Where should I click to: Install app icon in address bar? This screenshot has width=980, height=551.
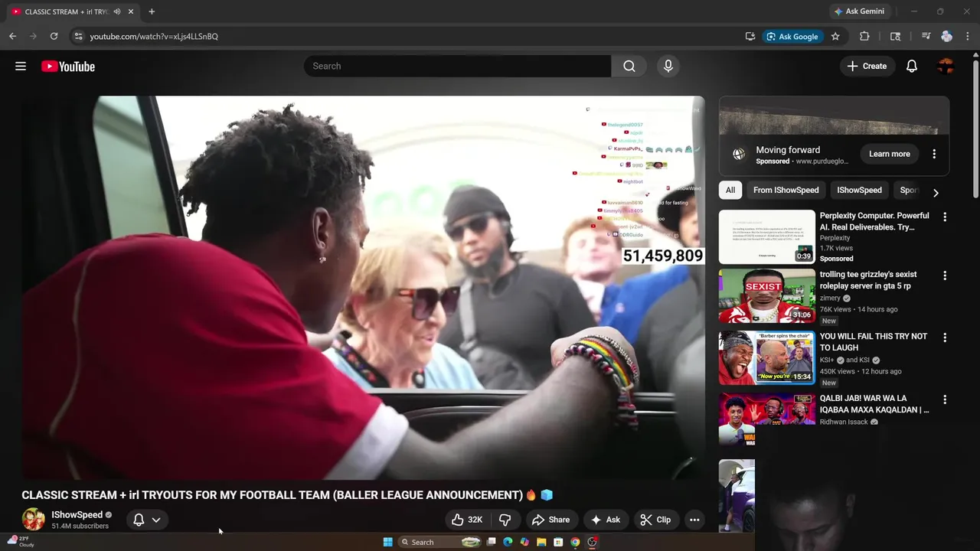[750, 36]
